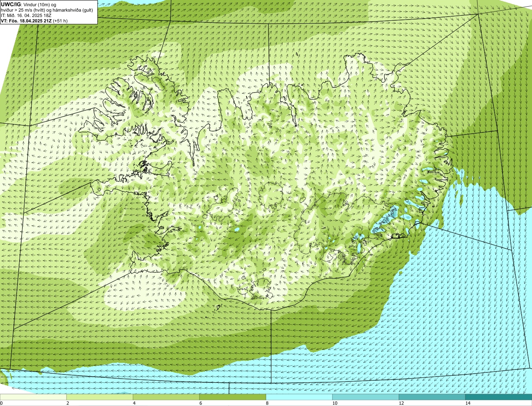Screen dimensions: 532x406
Task: Click the scale label "10"
Action: [335, 403]
